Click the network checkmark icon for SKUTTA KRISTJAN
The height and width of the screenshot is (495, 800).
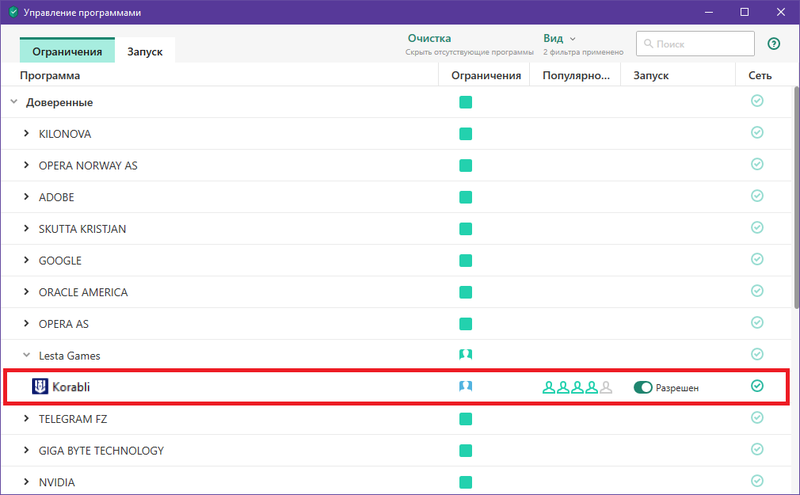point(757,227)
